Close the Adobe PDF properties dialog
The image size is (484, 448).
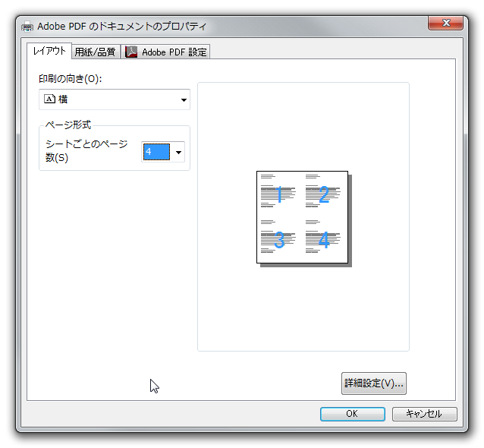445,23
